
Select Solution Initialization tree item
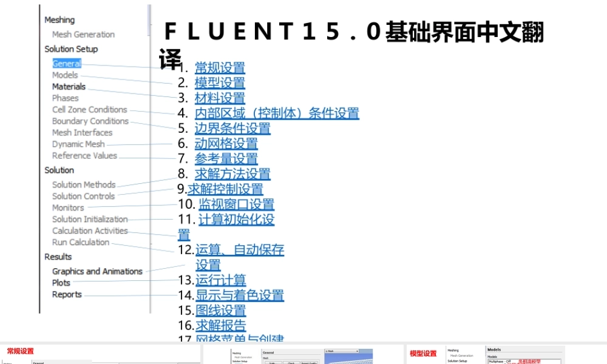[90, 220]
